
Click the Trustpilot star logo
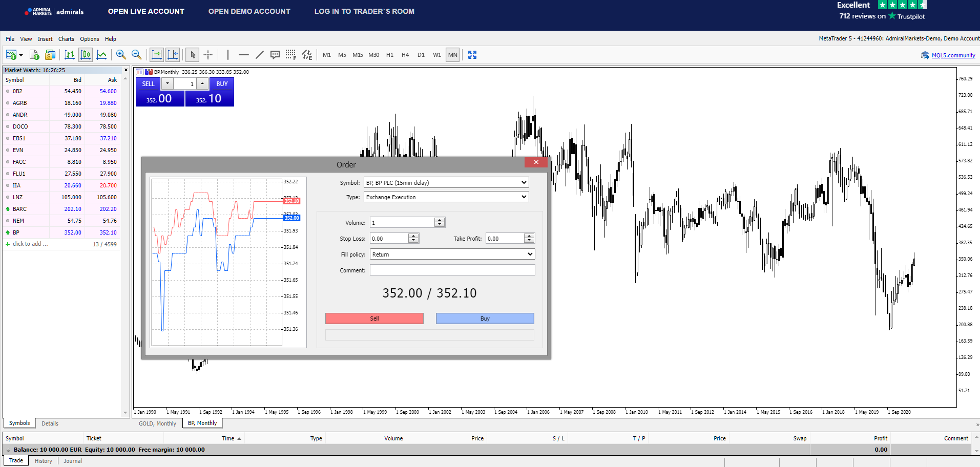pyautogui.click(x=892, y=16)
